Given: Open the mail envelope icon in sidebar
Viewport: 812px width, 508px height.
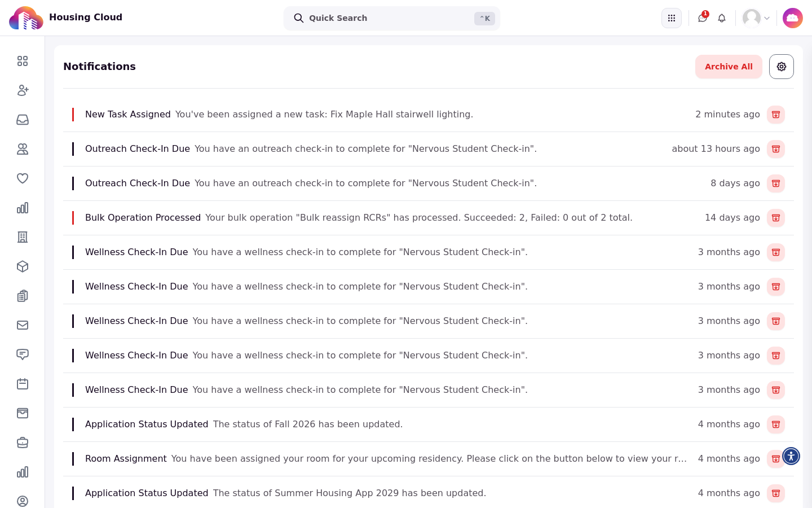Looking at the screenshot, I should 23,325.
